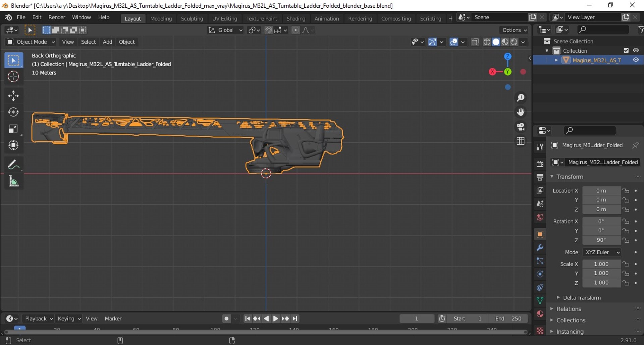Open the Output properties tab
The width and height of the screenshot is (644, 345).
(x=540, y=177)
